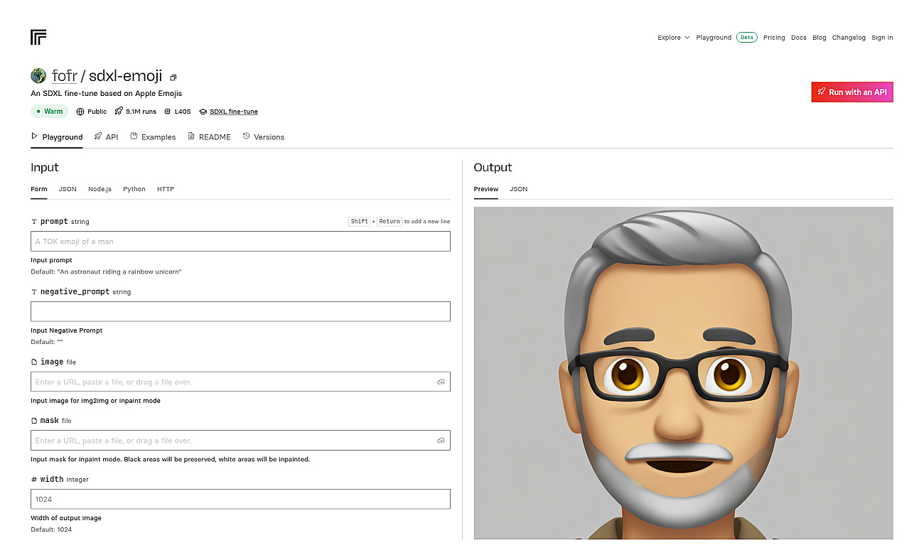Screen dimensions: 924x560
Task: Click the generated emoji output image
Action: [x=683, y=373]
